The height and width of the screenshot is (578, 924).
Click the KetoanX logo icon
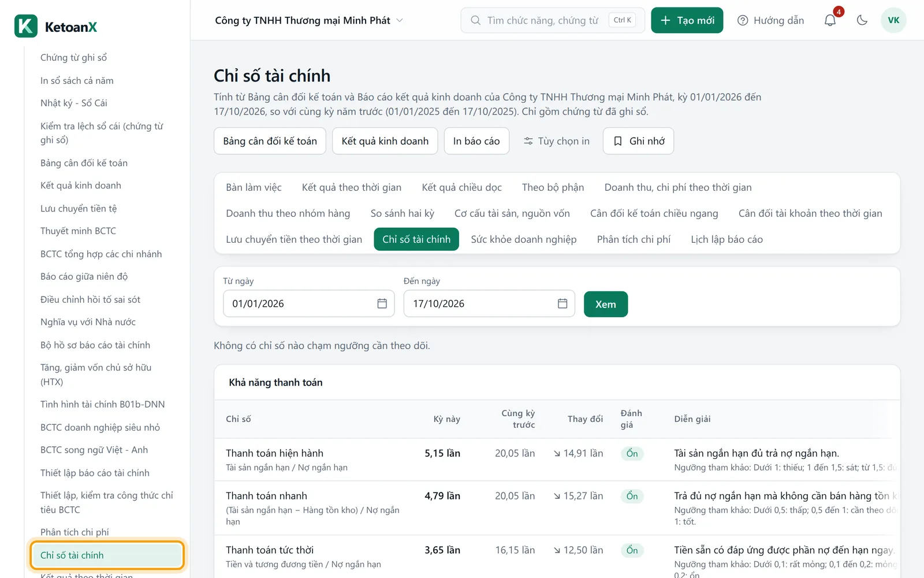pyautogui.click(x=26, y=26)
